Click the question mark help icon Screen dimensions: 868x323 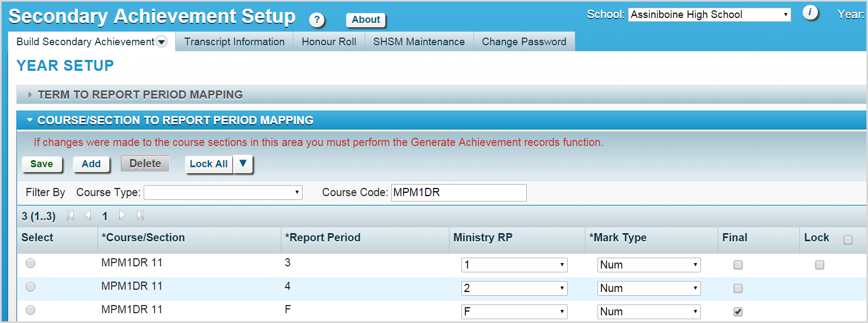pos(317,20)
